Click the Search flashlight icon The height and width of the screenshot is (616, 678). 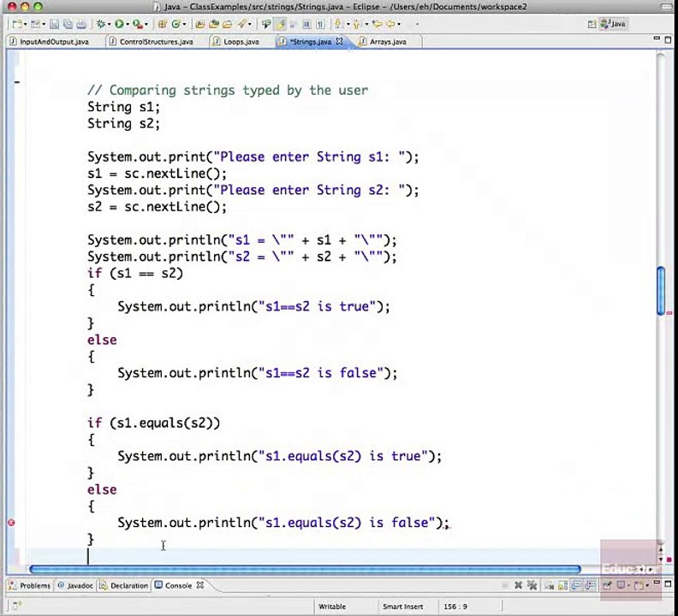[x=241, y=24]
